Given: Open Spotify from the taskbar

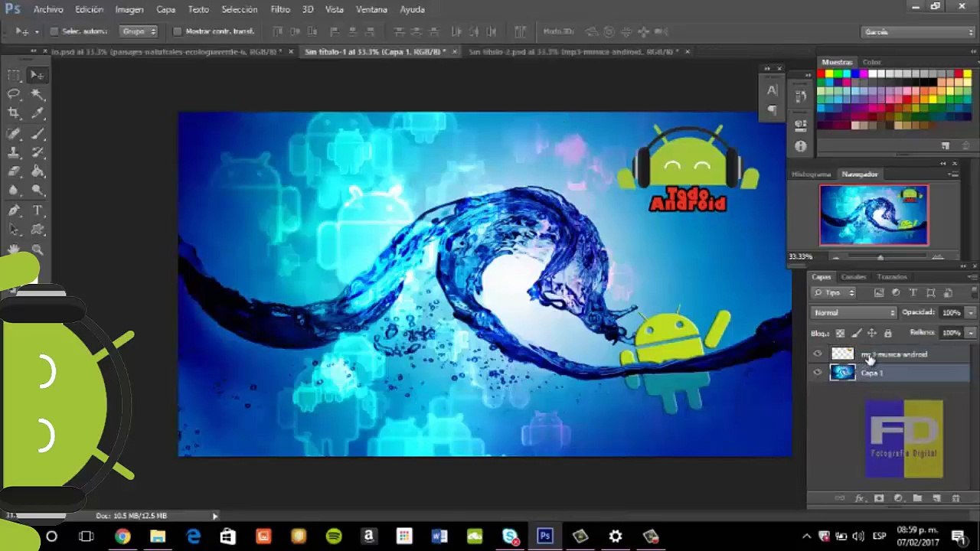Looking at the screenshot, I should (334, 536).
